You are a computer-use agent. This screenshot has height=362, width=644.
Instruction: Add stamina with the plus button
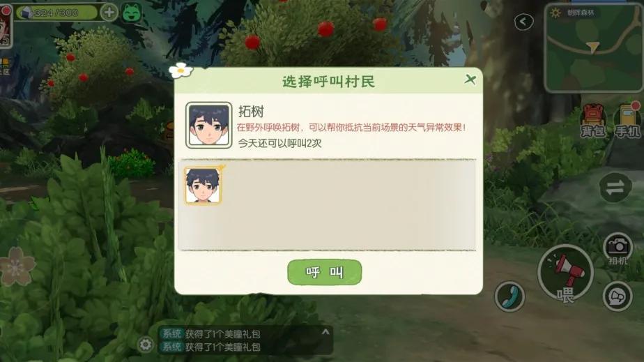pos(109,13)
